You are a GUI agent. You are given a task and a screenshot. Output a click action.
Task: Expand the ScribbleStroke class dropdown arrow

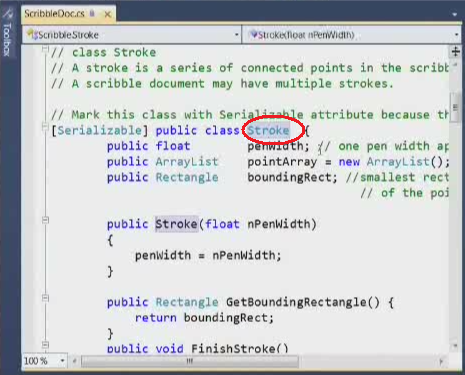pos(236,35)
